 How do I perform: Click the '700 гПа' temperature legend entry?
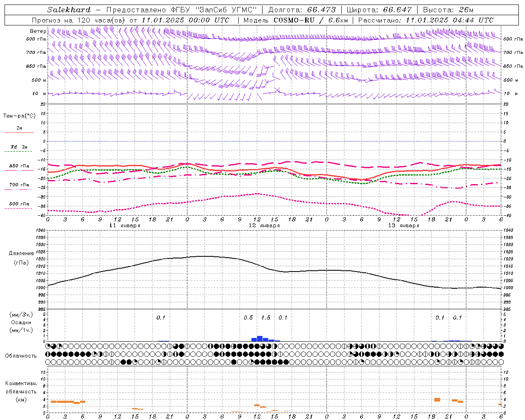[x=19, y=185]
